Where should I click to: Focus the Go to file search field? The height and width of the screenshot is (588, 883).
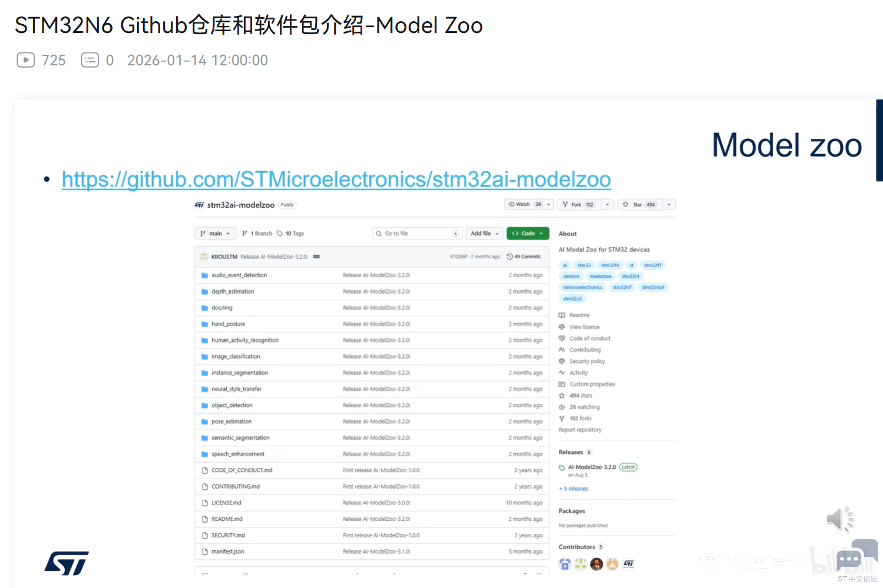tap(417, 234)
